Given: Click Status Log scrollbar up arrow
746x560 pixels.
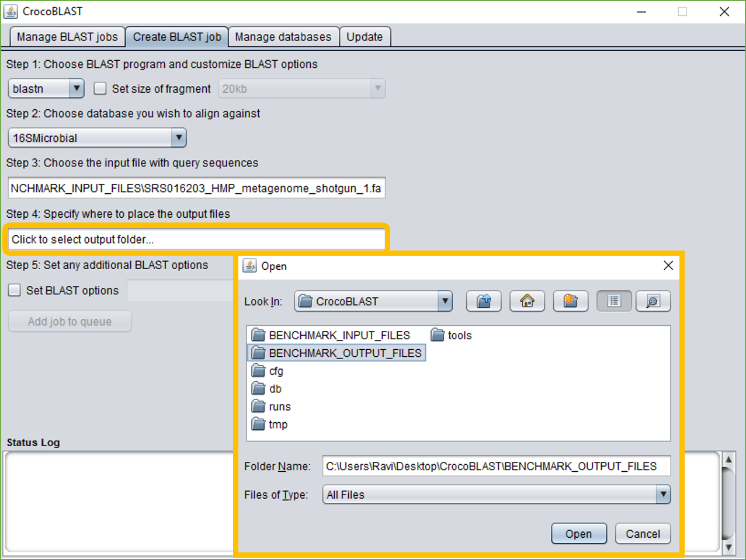Looking at the screenshot, I should pyautogui.click(x=728, y=459).
